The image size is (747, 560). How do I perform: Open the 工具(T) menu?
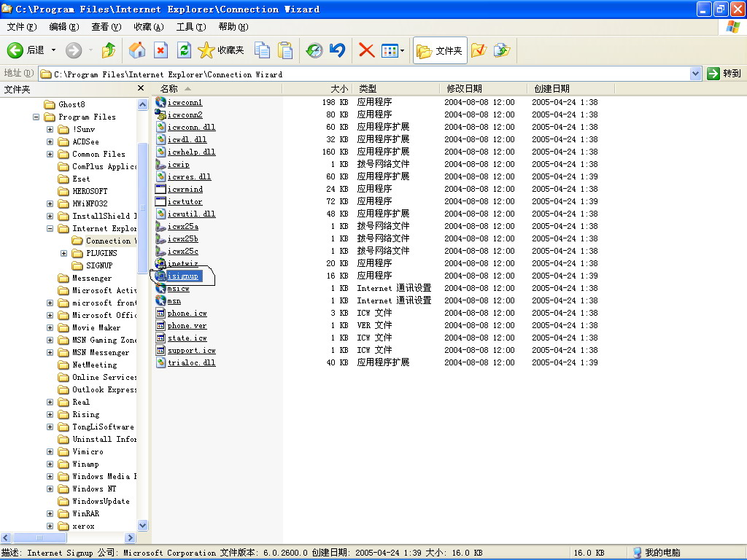190,27
